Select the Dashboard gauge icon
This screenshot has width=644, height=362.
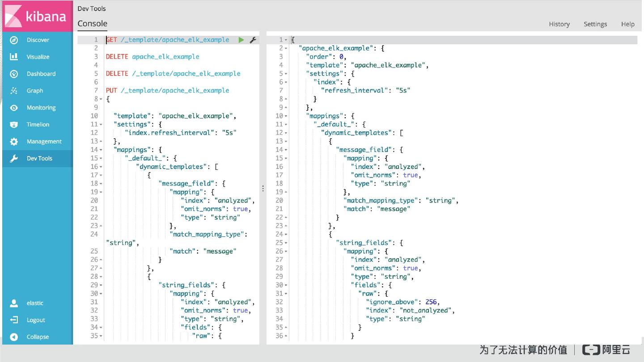(x=14, y=74)
